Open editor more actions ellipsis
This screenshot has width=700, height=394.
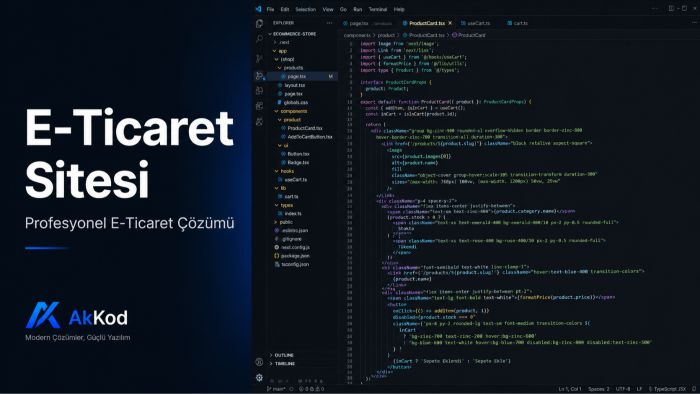[694, 23]
